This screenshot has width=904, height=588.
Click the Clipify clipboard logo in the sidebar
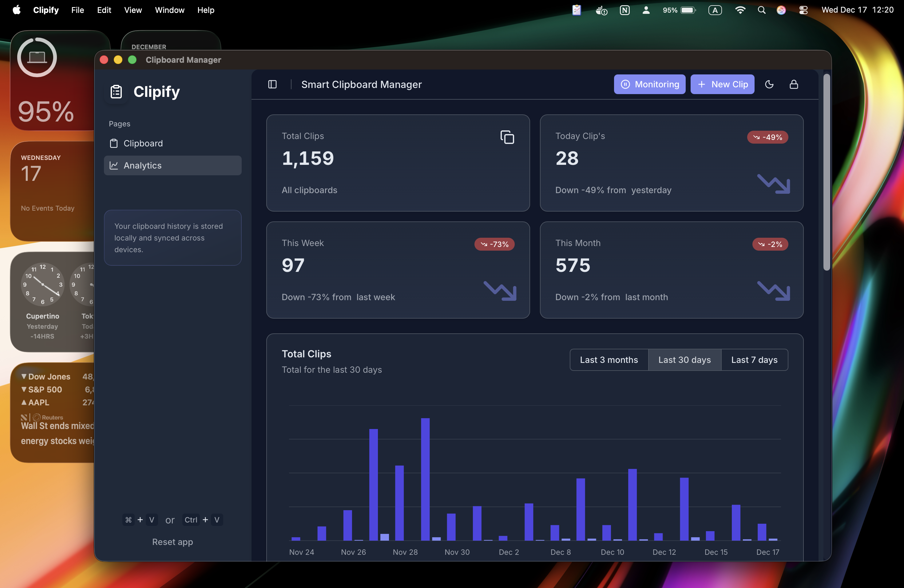[116, 91]
